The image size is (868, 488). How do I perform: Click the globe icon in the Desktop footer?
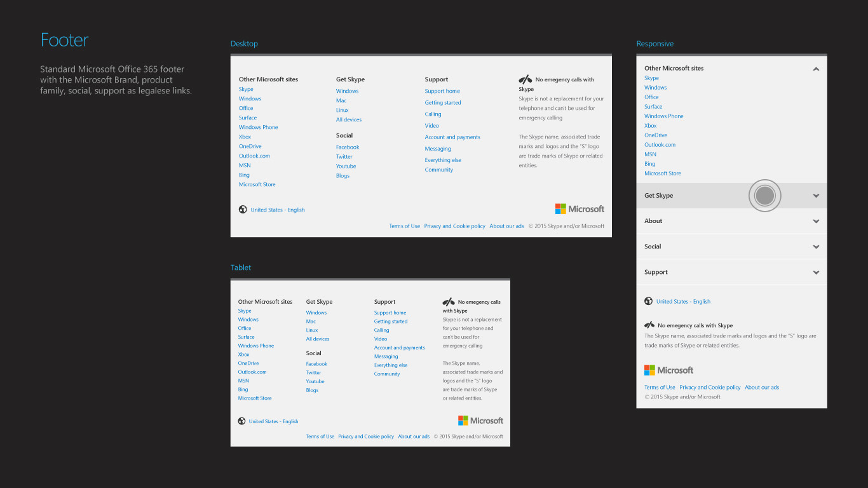243,210
